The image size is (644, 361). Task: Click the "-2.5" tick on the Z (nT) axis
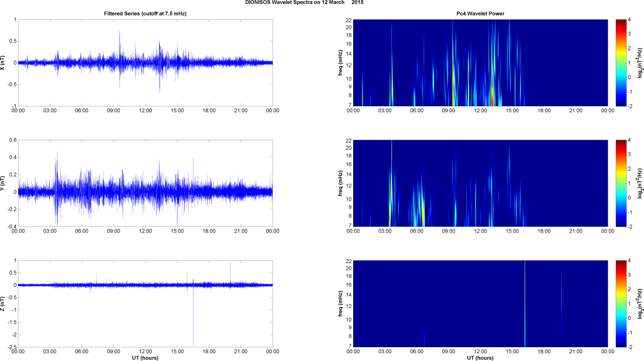(x=11, y=347)
